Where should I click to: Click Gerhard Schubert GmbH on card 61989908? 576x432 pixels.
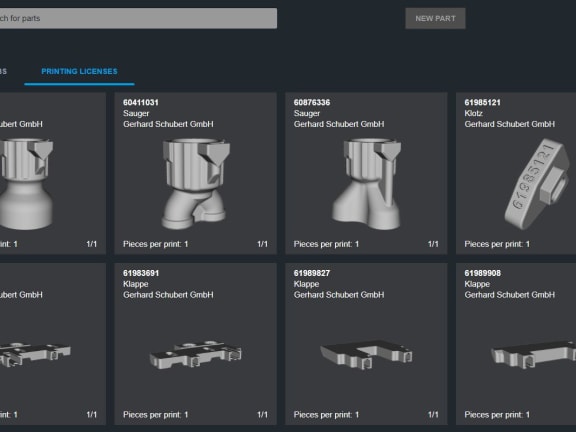510,295
